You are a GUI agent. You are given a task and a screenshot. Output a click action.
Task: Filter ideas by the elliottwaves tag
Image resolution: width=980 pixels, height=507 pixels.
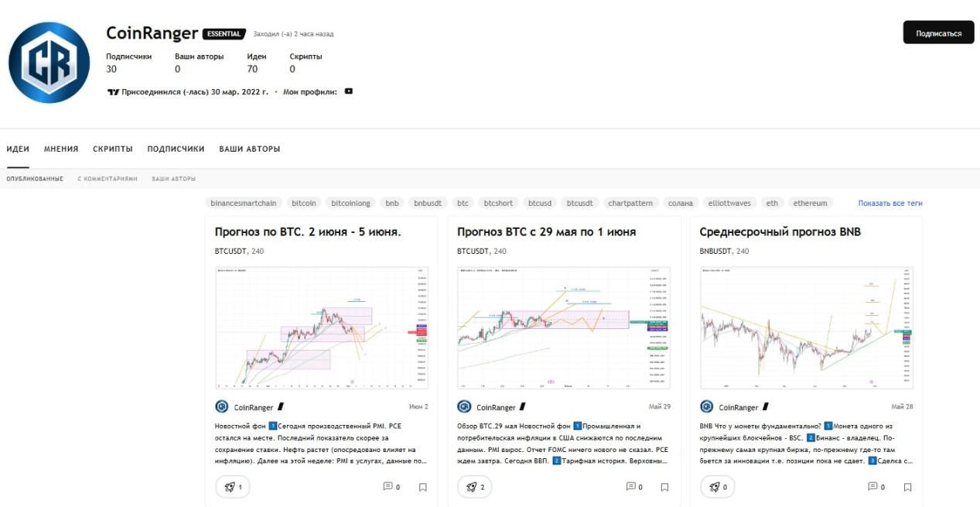729,203
